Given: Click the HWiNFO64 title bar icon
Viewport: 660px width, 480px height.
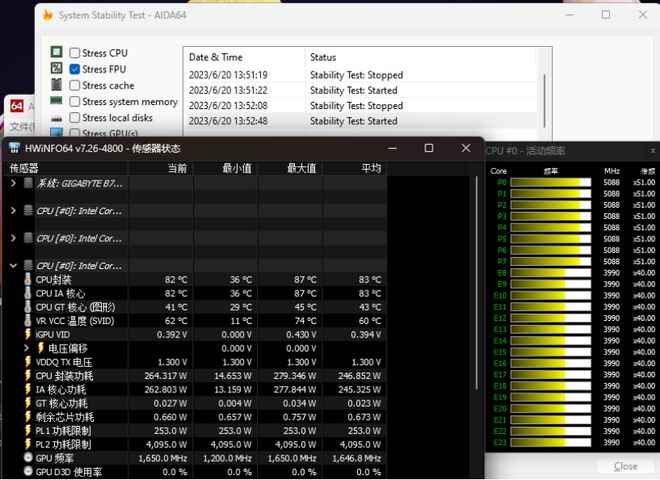Looking at the screenshot, I should [x=14, y=148].
